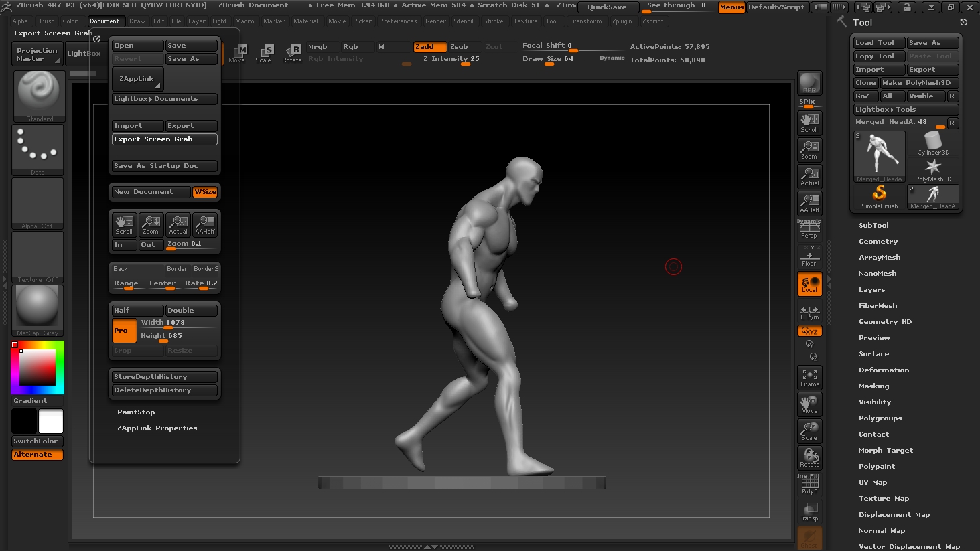Click the Scroll icon in Document palette
This screenshot has height=551, width=980.
[124, 224]
